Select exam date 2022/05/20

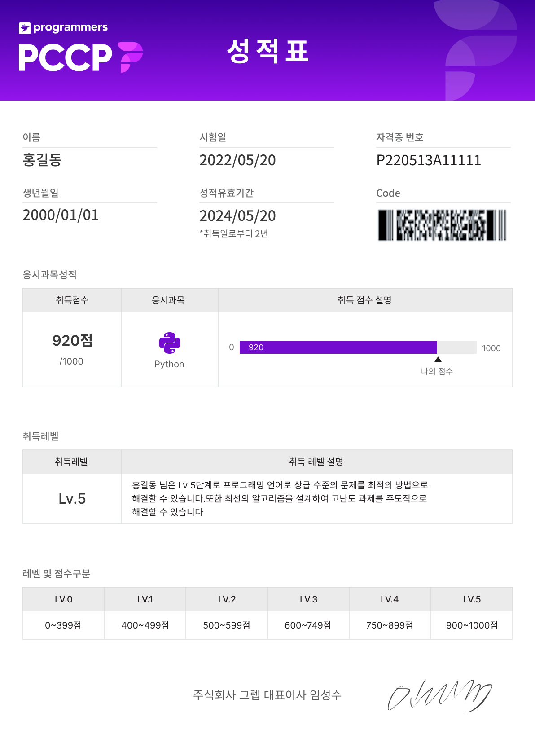(x=237, y=160)
